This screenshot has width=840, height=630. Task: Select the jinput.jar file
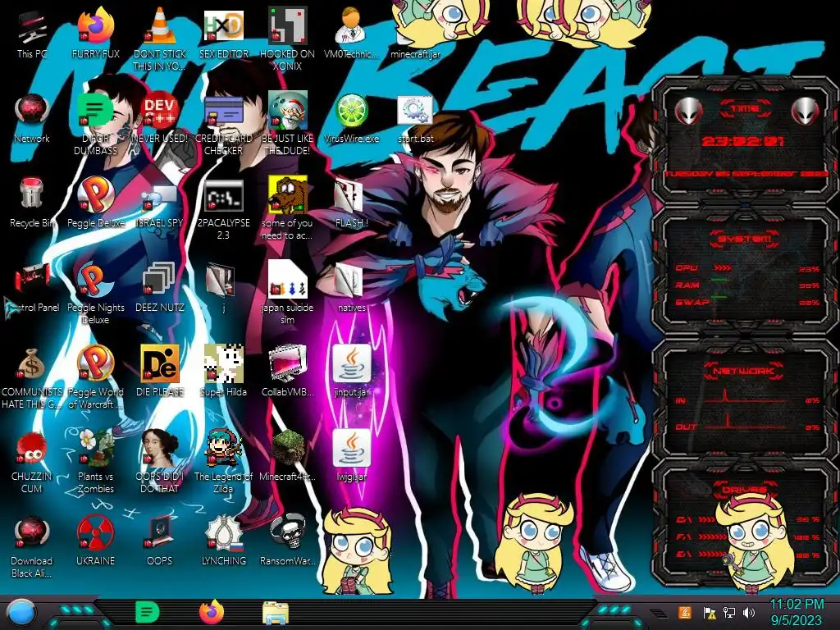tap(351, 364)
